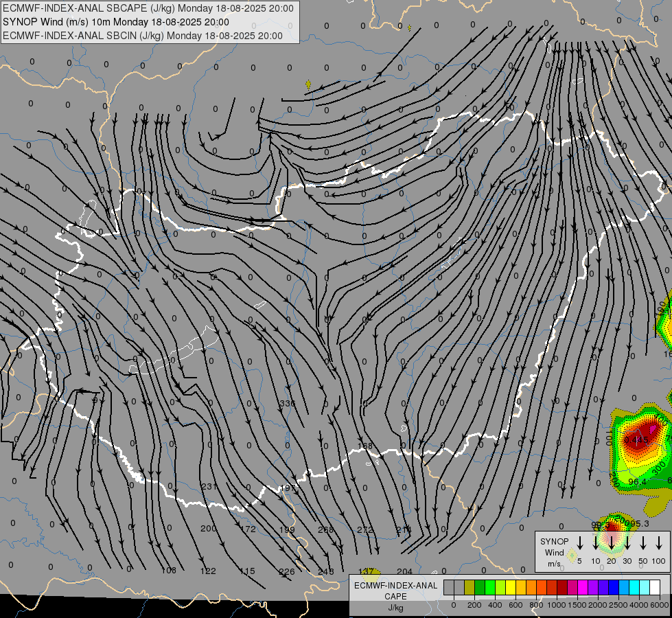Click the 122 value on the map
This screenshot has height=618, width=672.
point(208,571)
